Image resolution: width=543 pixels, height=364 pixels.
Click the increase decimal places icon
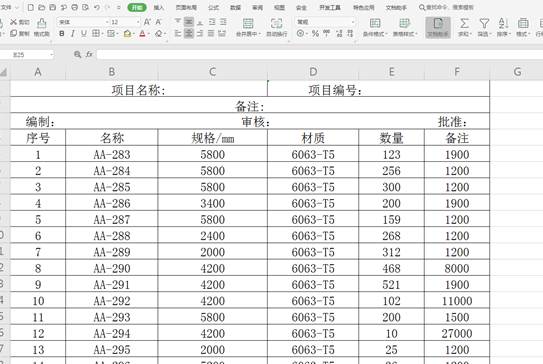tap(339, 34)
